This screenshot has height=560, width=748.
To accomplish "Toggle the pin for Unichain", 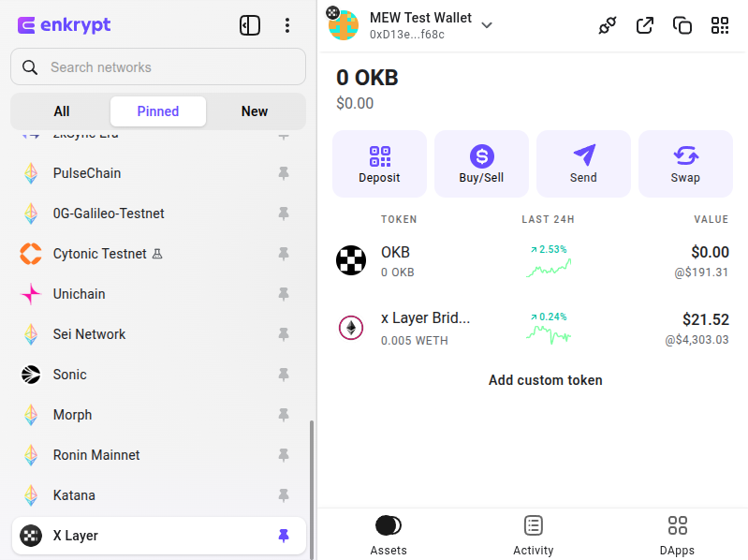I will pos(284,294).
